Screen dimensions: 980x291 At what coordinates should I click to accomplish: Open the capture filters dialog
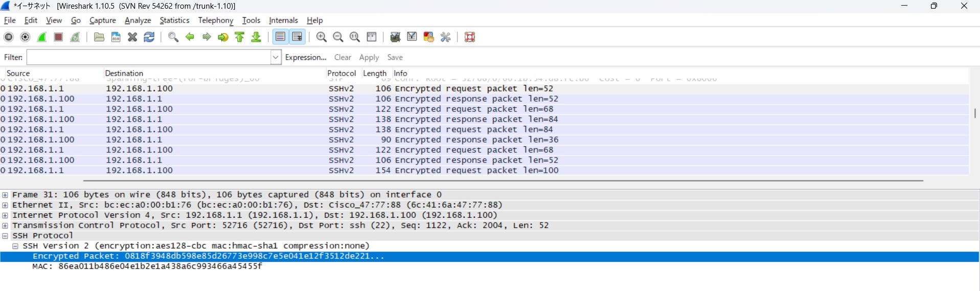[x=395, y=37]
